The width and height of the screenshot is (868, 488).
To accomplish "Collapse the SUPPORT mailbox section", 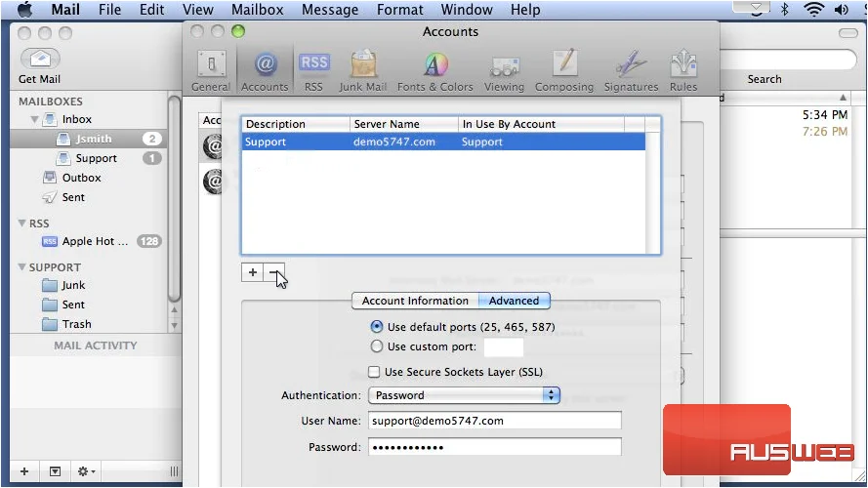I will click(21, 266).
